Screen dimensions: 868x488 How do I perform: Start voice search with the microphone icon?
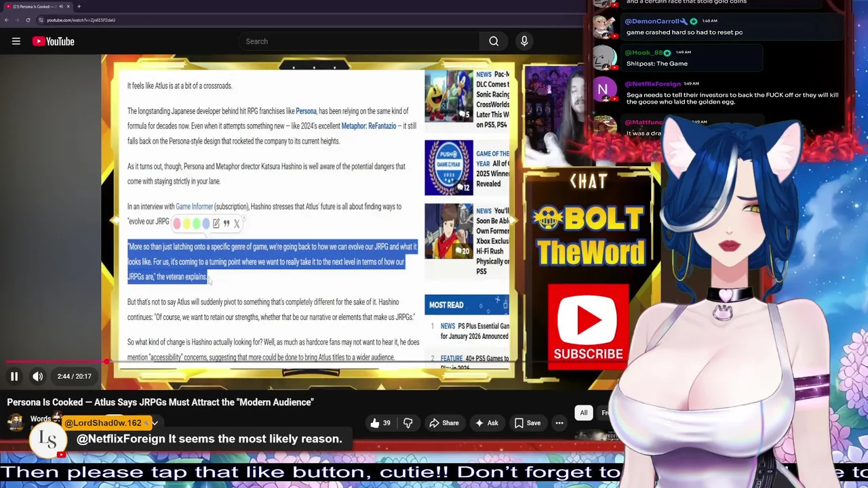point(524,41)
